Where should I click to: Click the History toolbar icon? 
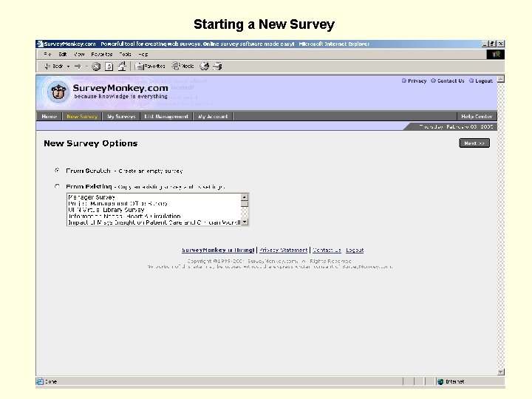(204, 66)
